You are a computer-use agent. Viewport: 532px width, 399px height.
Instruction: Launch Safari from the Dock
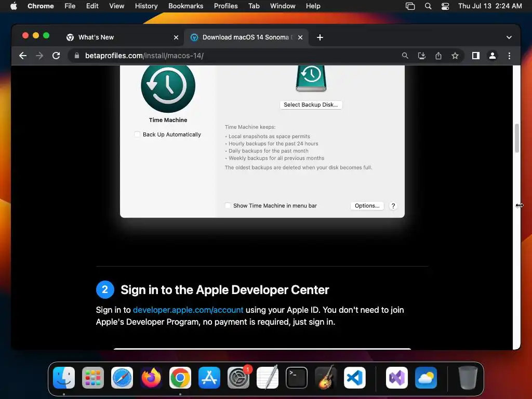click(x=122, y=378)
